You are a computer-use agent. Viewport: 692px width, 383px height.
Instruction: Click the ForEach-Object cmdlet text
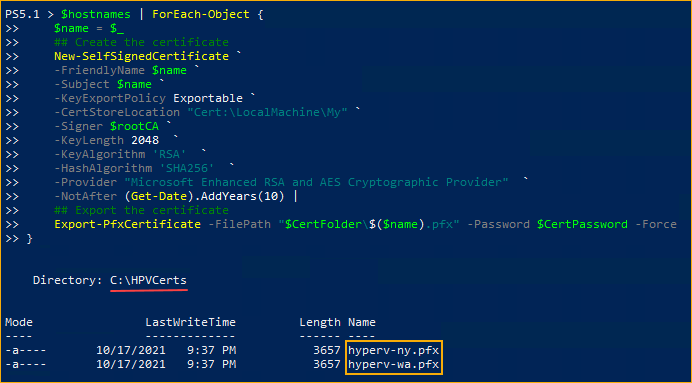(201, 15)
